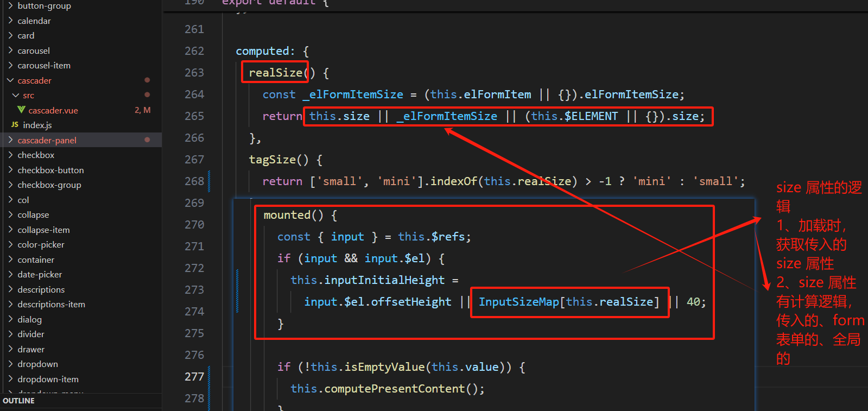868x411 pixels.
Task: Click the 'computed' keyword in code
Action: click(x=262, y=51)
